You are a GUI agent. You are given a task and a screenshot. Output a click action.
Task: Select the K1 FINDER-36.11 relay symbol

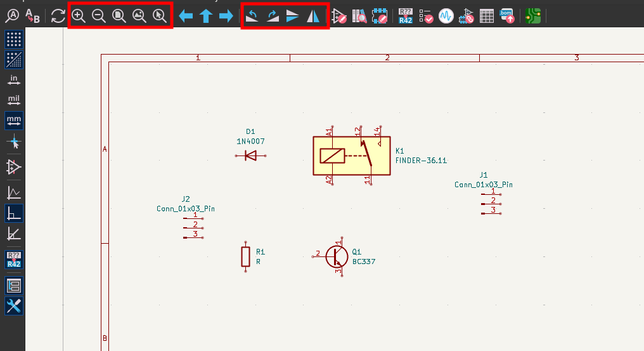351,156
